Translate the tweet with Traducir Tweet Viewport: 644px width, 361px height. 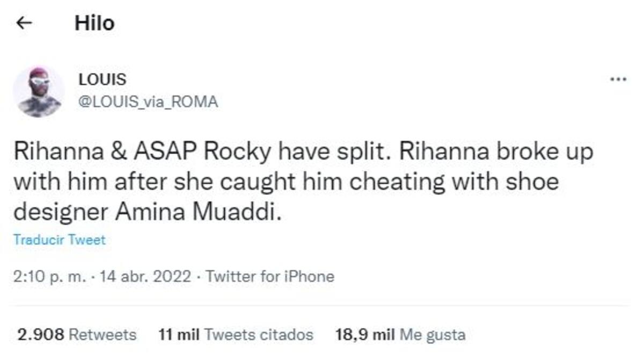coord(59,240)
